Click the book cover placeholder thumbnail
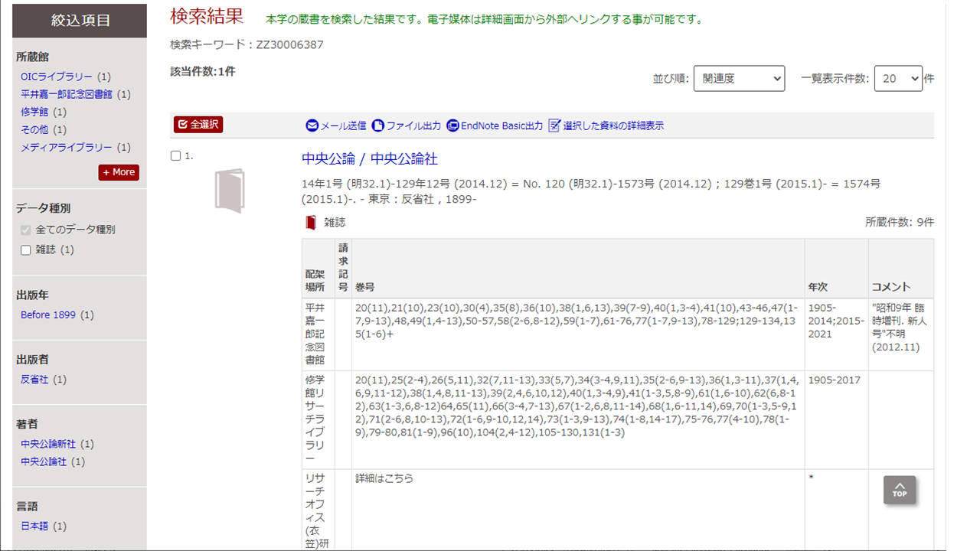This screenshot has width=980, height=551. pos(230,191)
